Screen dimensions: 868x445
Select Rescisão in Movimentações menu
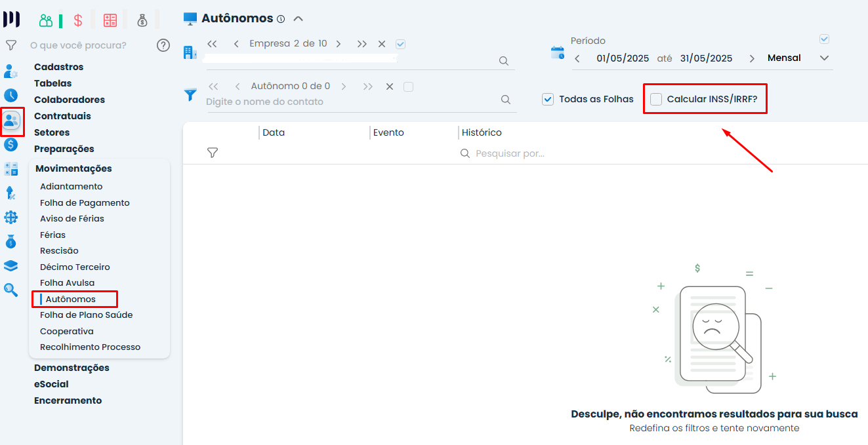(59, 250)
